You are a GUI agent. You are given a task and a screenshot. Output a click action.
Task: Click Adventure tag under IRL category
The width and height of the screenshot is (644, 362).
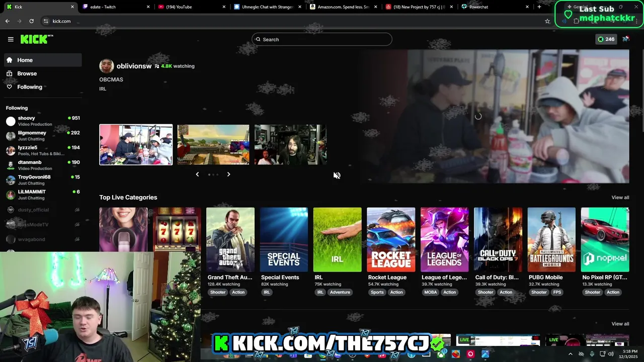coord(340,292)
